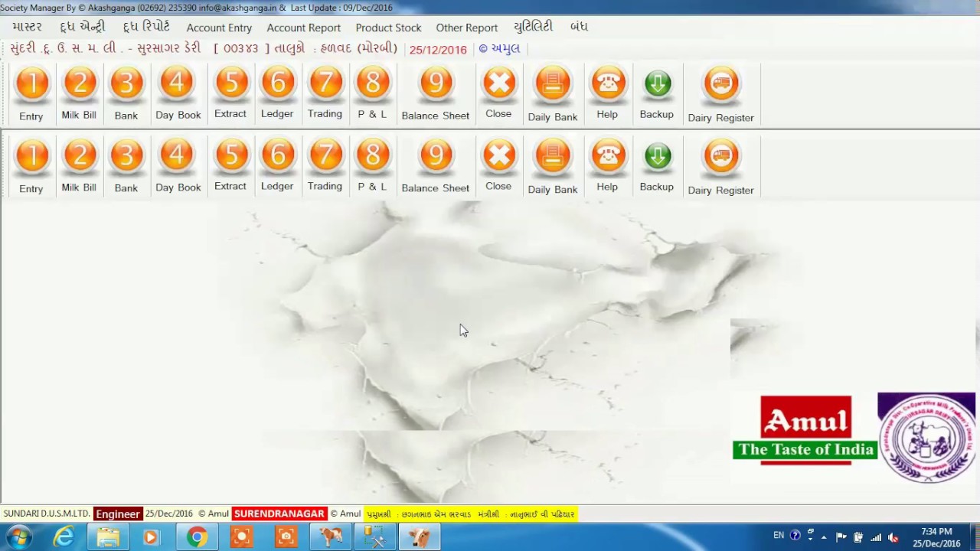The image size is (980, 551).
Task: Open the Product Stock menu
Action: (388, 28)
